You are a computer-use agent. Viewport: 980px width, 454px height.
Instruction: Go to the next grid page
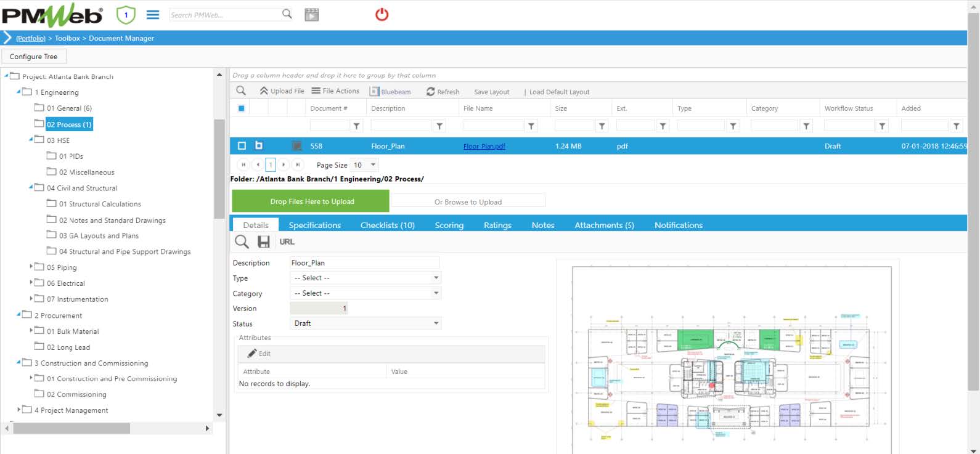[x=284, y=164]
